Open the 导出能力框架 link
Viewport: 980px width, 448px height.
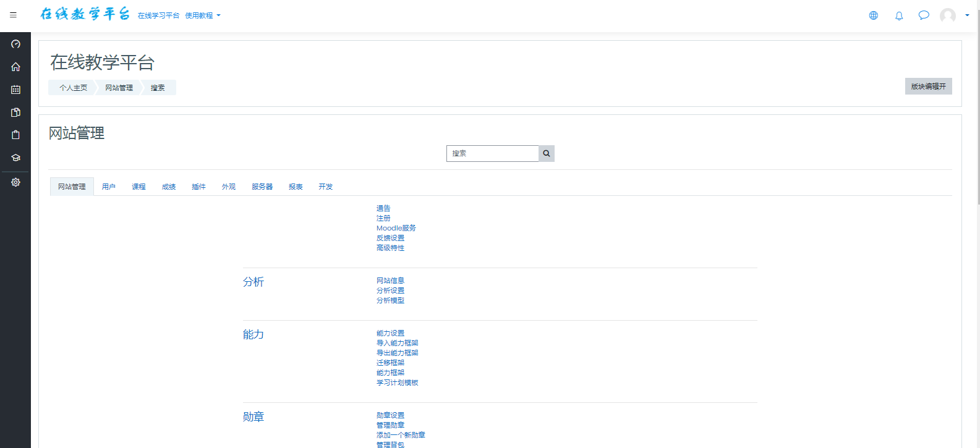click(398, 353)
